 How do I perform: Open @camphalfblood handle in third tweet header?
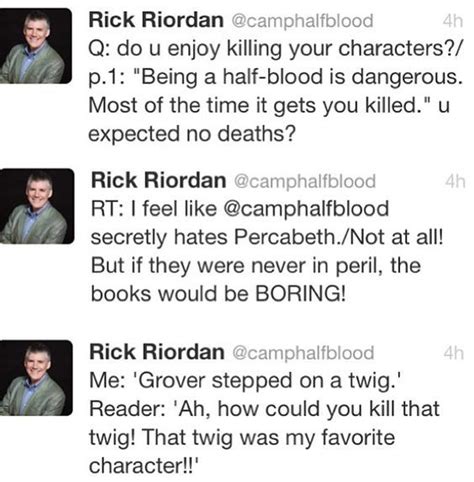(x=303, y=353)
